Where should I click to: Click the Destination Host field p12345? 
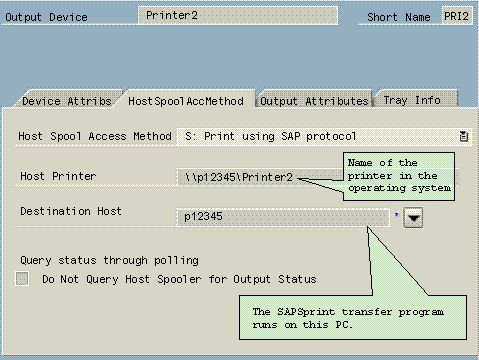[283, 217]
